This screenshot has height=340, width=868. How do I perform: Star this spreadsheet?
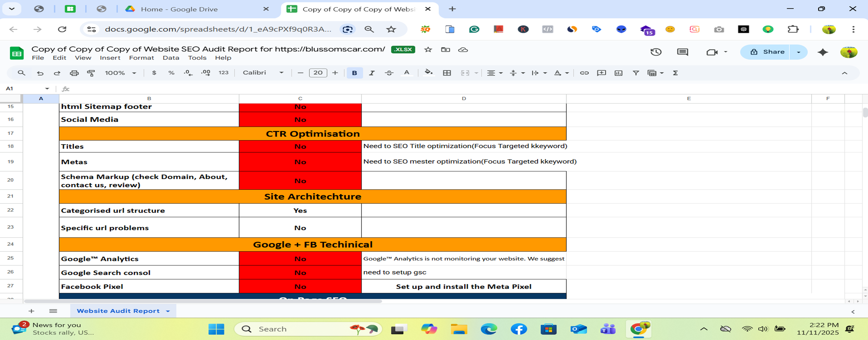point(428,49)
